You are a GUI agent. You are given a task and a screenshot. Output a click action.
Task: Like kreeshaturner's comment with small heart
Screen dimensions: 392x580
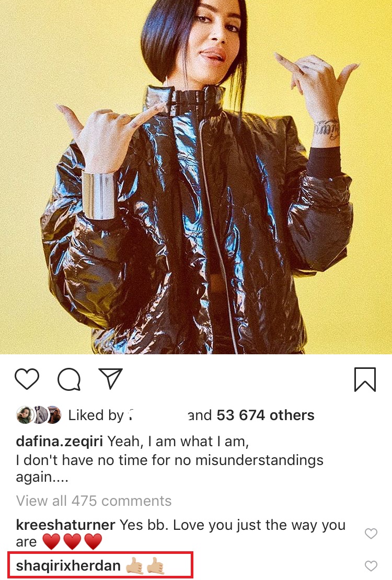coord(371,533)
